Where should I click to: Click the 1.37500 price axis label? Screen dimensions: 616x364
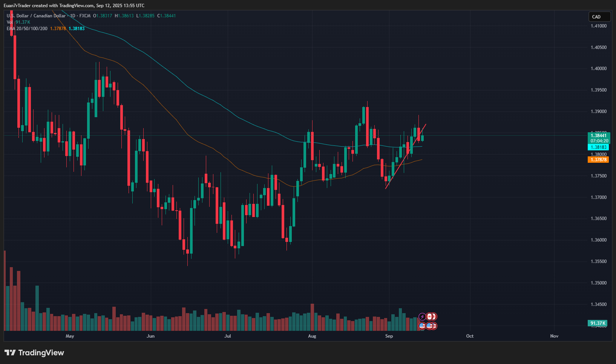tap(599, 176)
